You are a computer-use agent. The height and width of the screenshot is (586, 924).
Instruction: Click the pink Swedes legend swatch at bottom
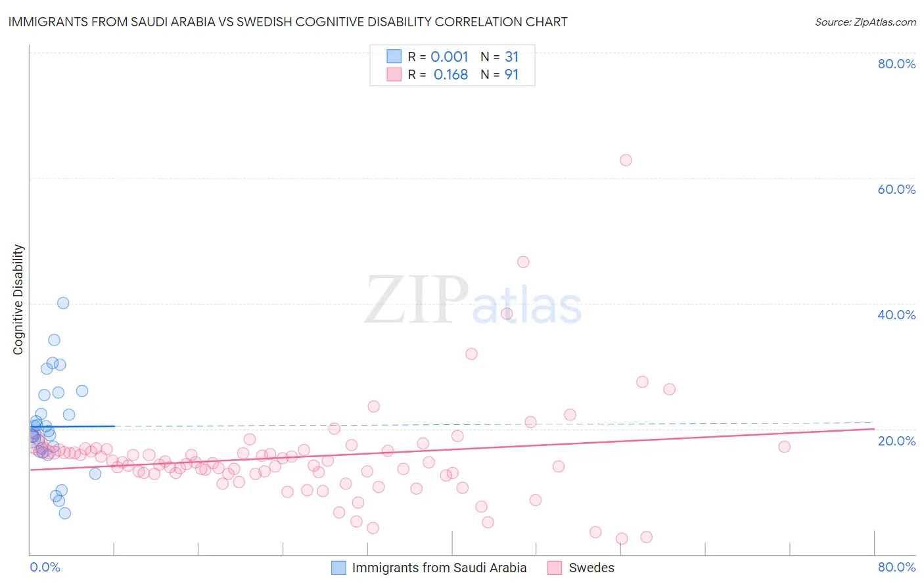point(555,568)
